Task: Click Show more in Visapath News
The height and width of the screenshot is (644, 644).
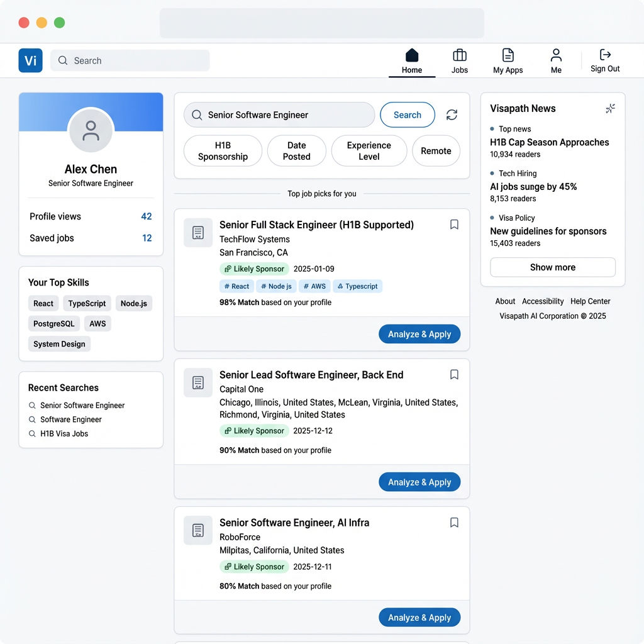Action: coord(552,267)
